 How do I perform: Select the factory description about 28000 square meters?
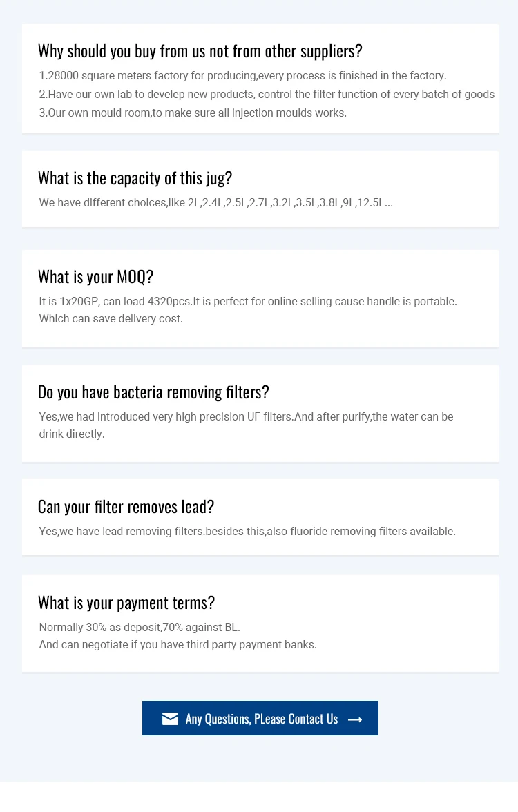(243, 76)
